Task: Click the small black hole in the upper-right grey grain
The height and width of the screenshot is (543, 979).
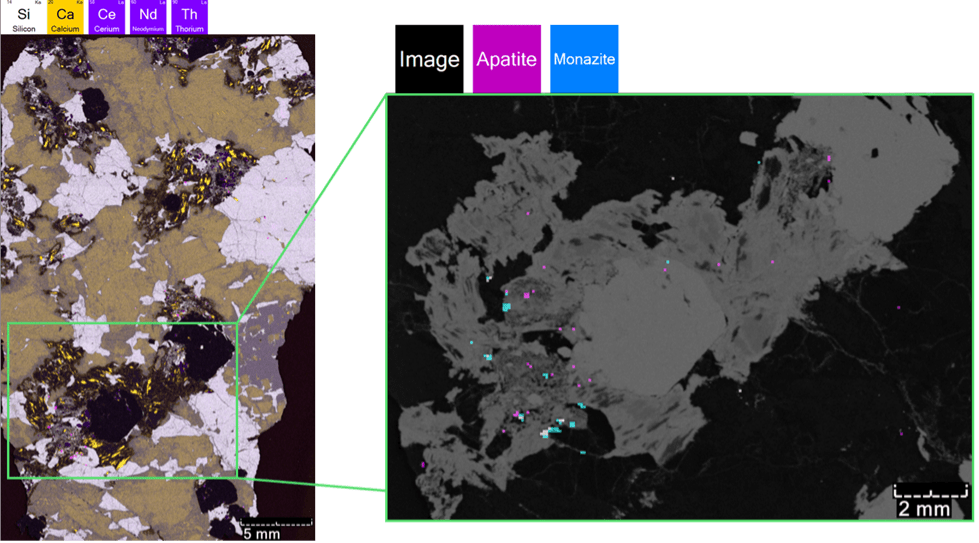Action: click(875, 153)
